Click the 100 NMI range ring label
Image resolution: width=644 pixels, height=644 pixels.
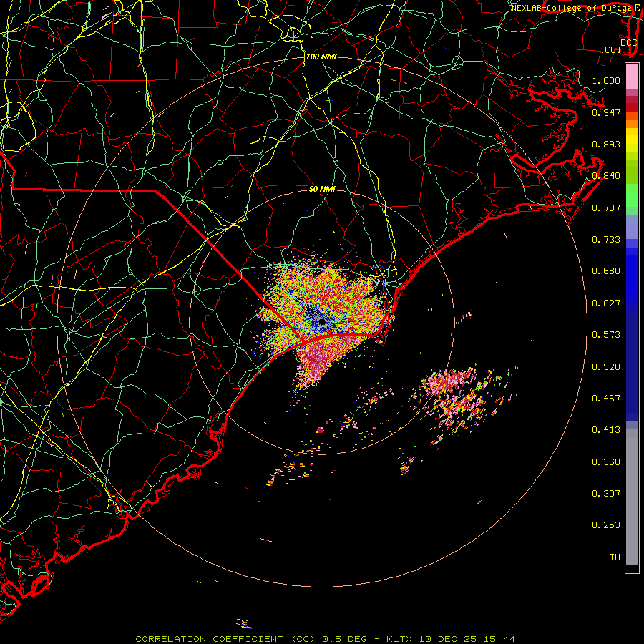click(x=321, y=57)
